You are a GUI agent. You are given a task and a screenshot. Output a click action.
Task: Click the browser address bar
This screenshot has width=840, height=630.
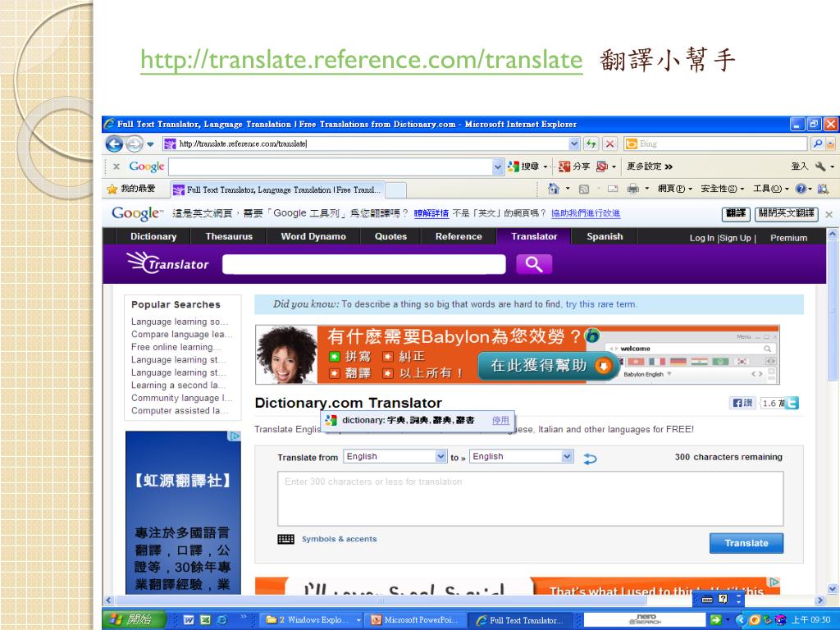pos(365,144)
